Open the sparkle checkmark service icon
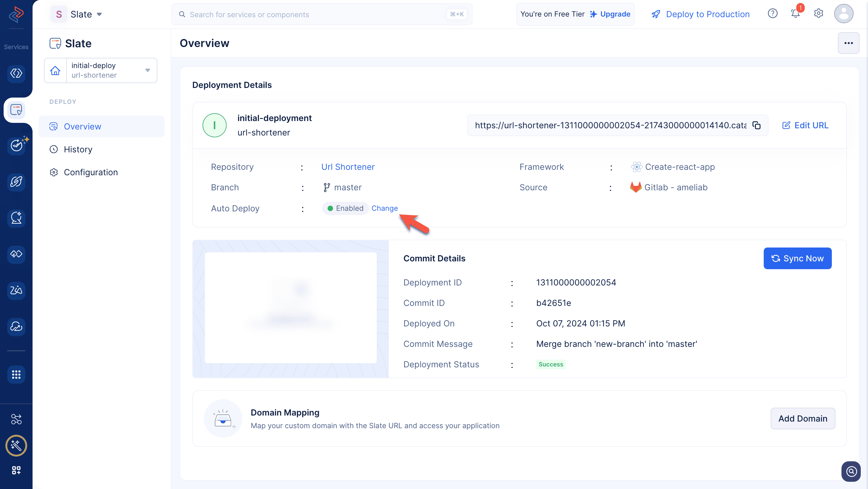The height and width of the screenshot is (489, 868). [x=16, y=146]
